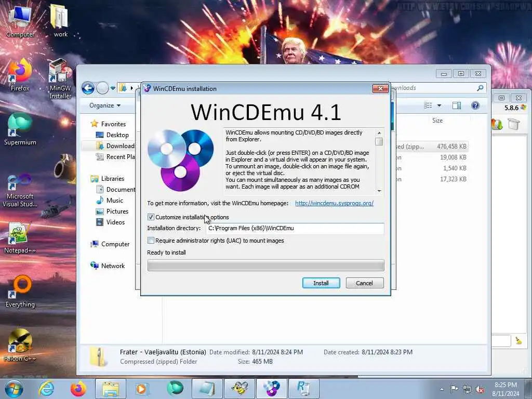Click the installation progress bar
The width and height of the screenshot is (532, 399).
point(265,265)
